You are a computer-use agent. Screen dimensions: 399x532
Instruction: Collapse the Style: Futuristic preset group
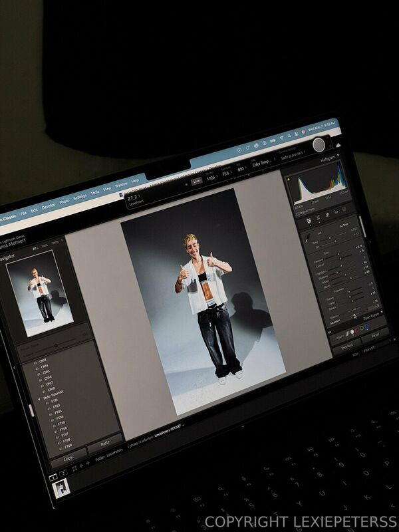coord(39,400)
